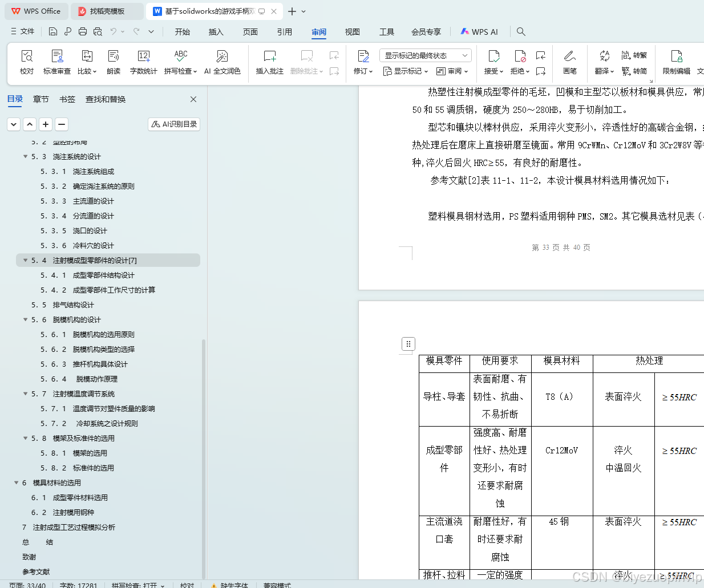Click the outline move-up arrow button
The image size is (704, 588).
30,124
